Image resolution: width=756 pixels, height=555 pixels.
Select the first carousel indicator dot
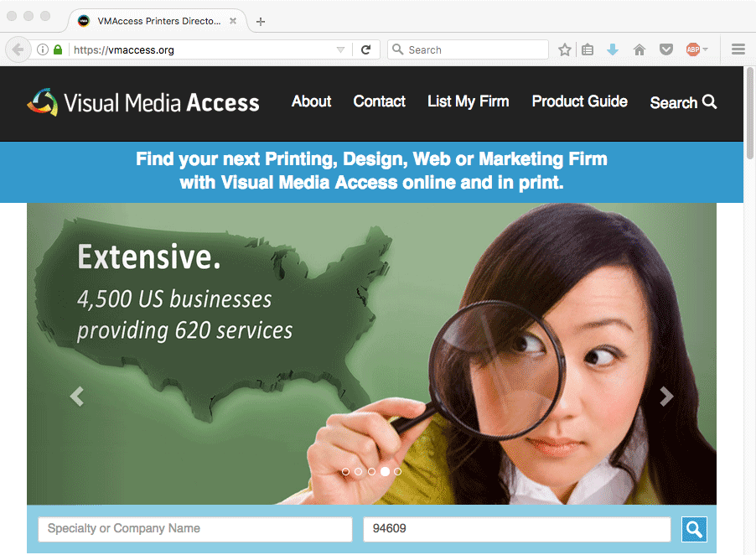point(345,471)
